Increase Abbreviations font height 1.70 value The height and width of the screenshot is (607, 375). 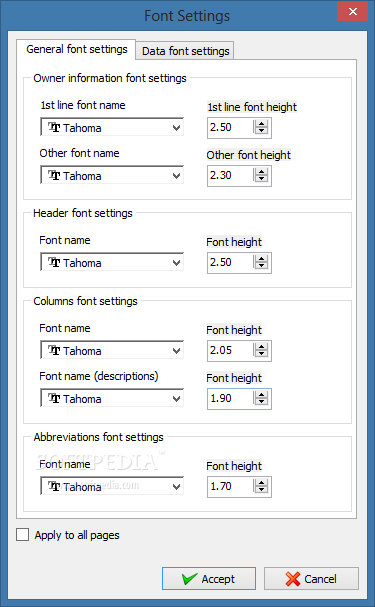(262, 482)
